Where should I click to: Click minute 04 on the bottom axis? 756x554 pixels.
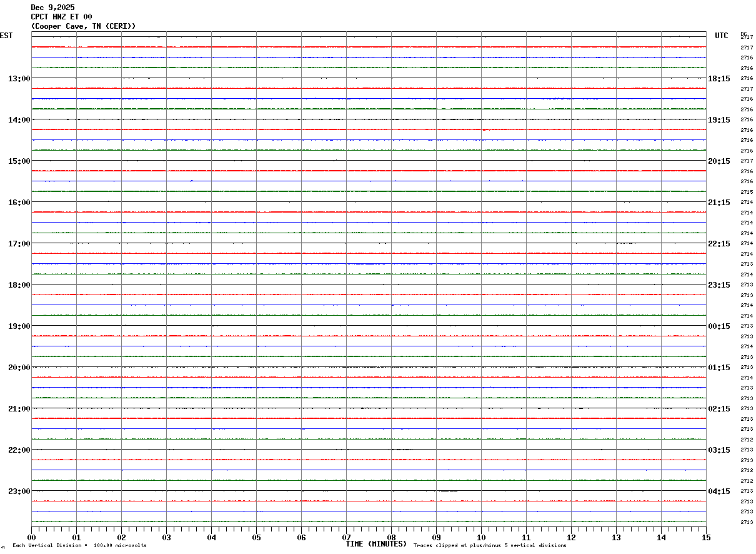212,537
